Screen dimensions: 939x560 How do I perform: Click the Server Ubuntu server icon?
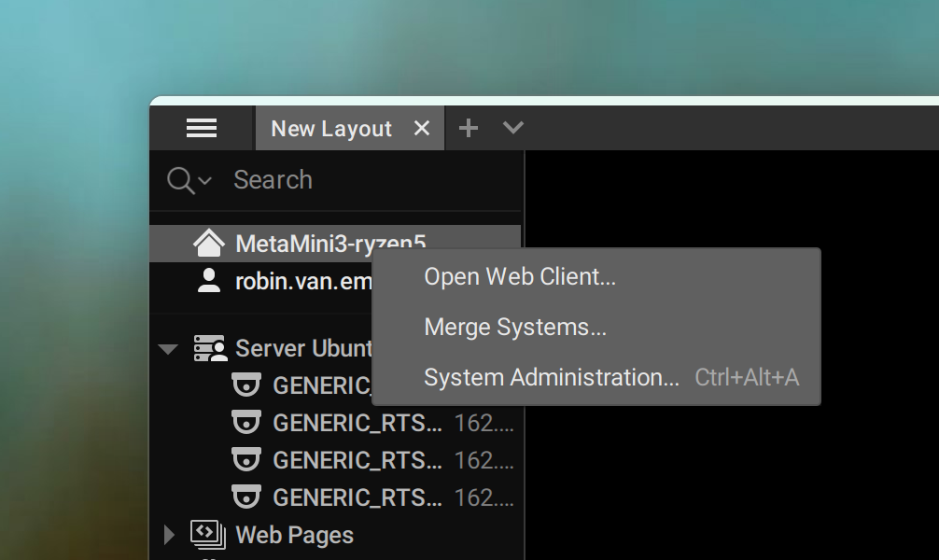pyautogui.click(x=210, y=348)
